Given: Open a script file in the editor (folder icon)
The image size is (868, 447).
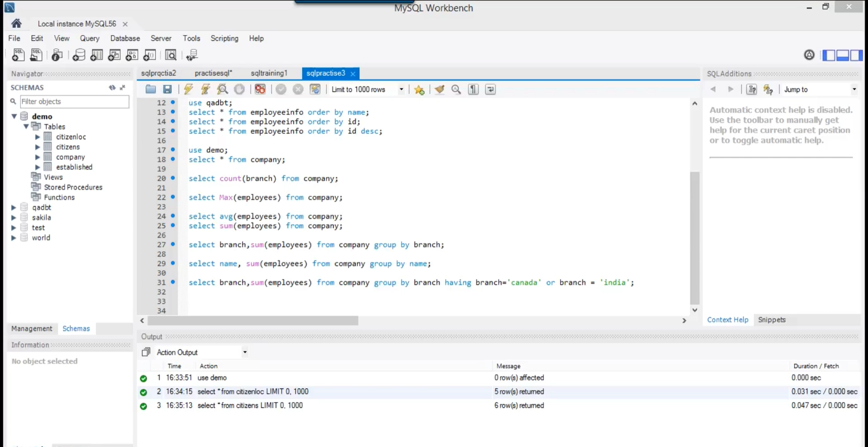Looking at the screenshot, I should pos(151,89).
